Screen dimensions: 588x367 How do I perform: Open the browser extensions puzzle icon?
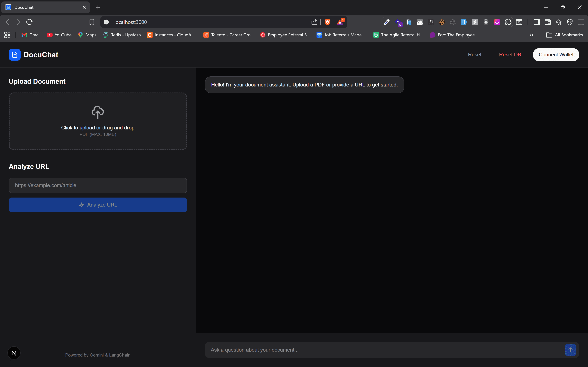tap(508, 22)
